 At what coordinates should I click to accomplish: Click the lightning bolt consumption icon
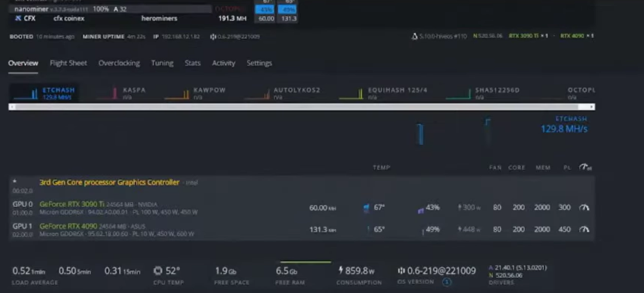[x=341, y=270]
